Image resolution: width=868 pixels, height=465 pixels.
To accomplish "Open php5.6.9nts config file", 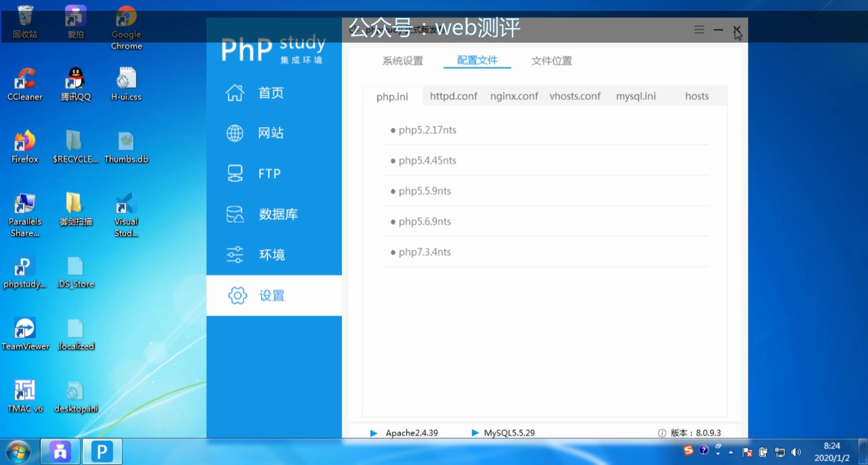I will point(546,222).
